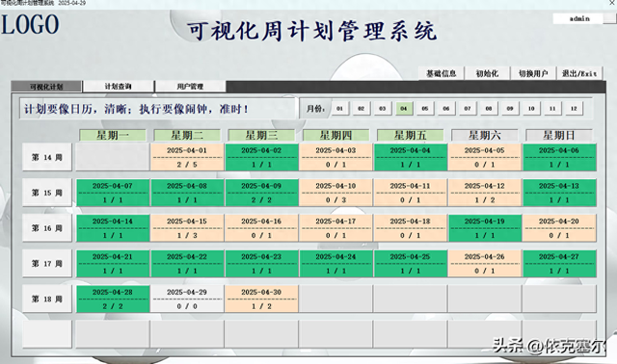This screenshot has width=617, height=364.
Task: Select month 05
Action: 425,109
